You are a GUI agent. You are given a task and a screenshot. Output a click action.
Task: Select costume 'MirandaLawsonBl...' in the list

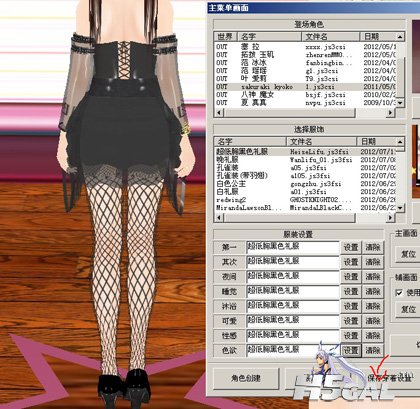[x=305, y=208]
